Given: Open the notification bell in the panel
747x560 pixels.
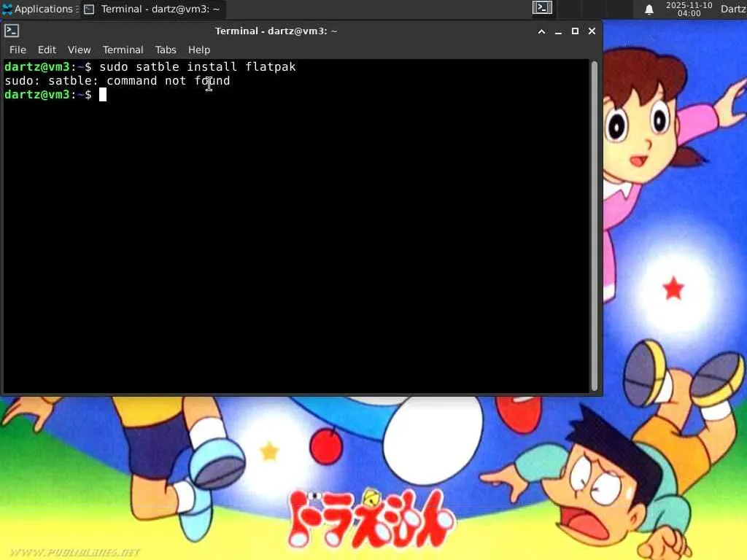Looking at the screenshot, I should [649, 9].
